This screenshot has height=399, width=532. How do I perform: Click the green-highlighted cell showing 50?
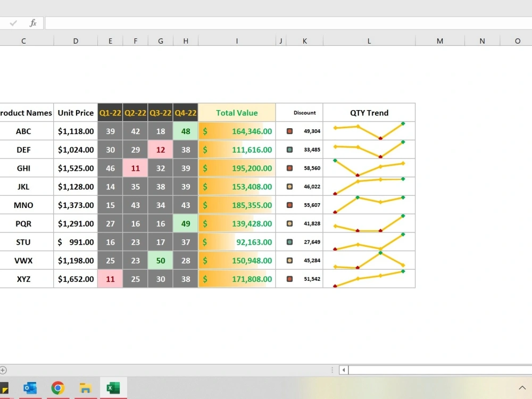(160, 260)
